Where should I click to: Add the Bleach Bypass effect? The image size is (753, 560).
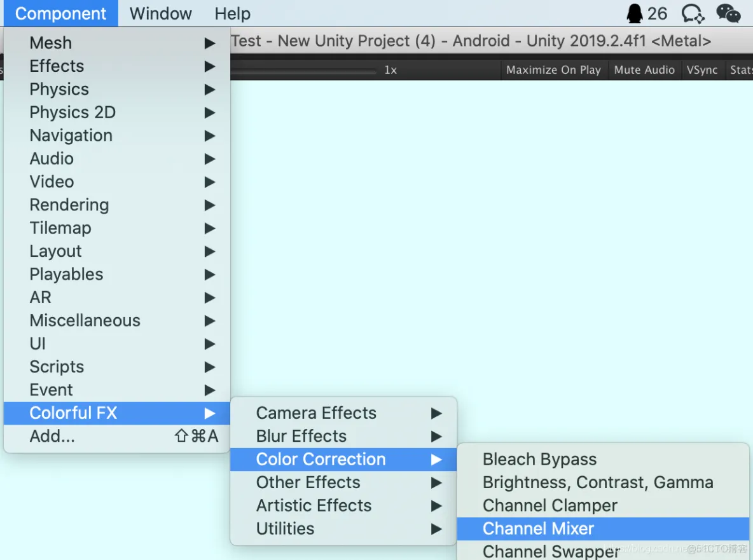point(603,459)
